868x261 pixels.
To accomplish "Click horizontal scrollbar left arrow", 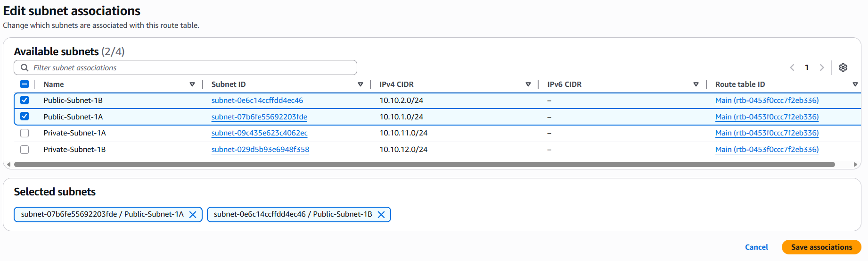I will 8,165.
